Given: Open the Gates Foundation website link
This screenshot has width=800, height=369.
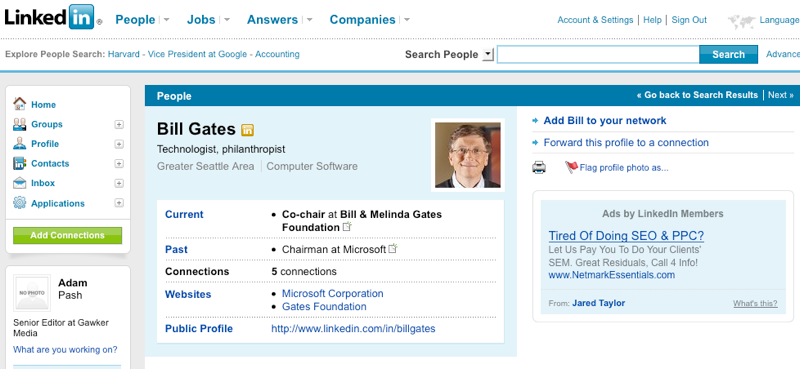Looking at the screenshot, I should pyautogui.click(x=324, y=306).
